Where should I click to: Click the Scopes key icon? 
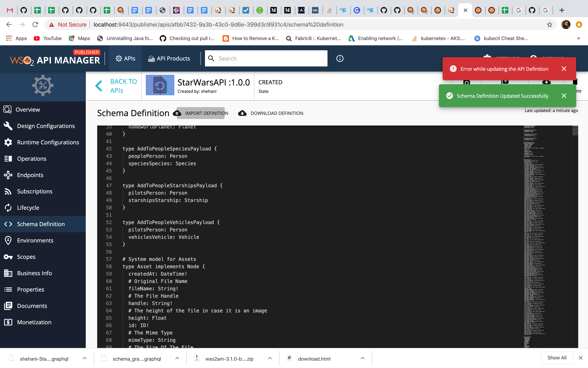pos(8,257)
